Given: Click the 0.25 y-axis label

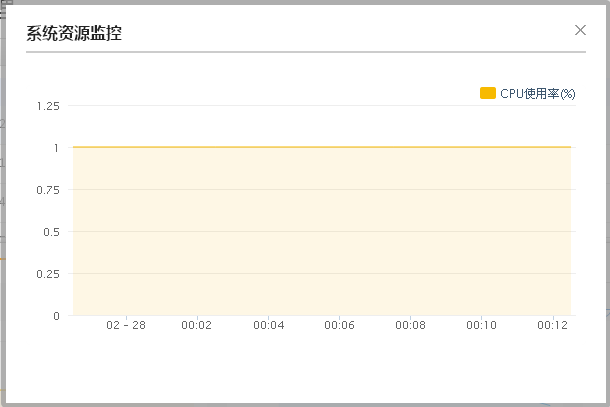Looking at the screenshot, I should (x=48, y=274).
